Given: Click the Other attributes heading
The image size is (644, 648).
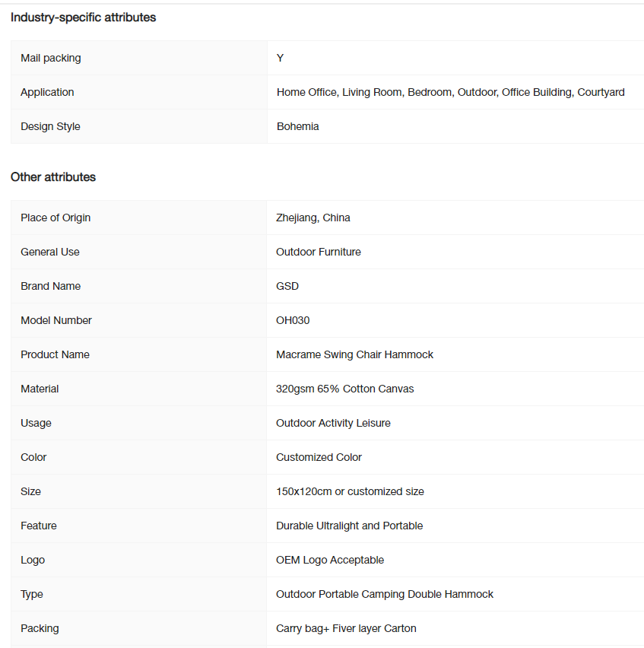Looking at the screenshot, I should (x=53, y=177).
